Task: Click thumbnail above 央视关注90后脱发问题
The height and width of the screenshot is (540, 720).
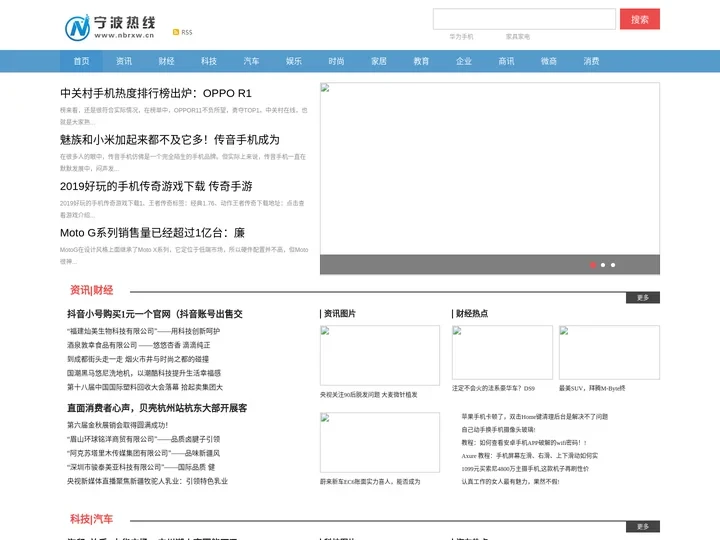Action: pos(380,355)
